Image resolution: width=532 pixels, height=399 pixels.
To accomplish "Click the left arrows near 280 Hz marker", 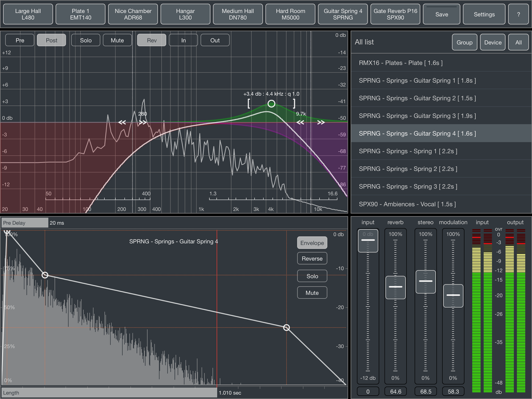I will pos(122,122).
